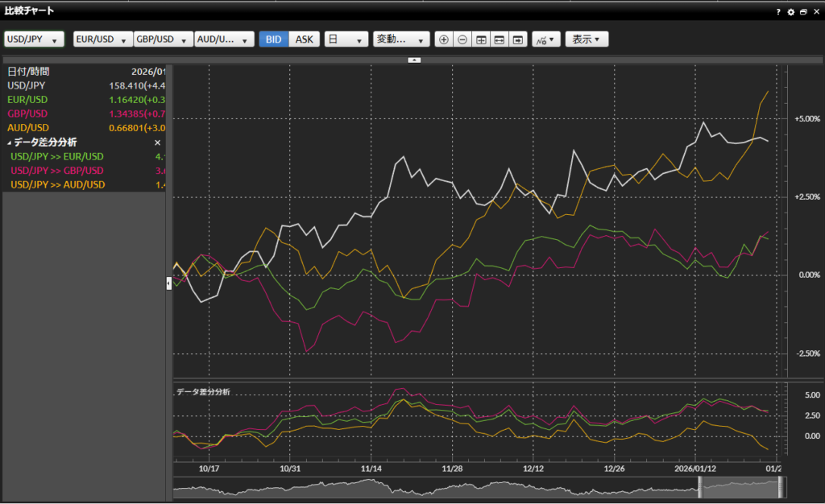
Task: Click the chart layout icon after zoom out
Action: 481,39
